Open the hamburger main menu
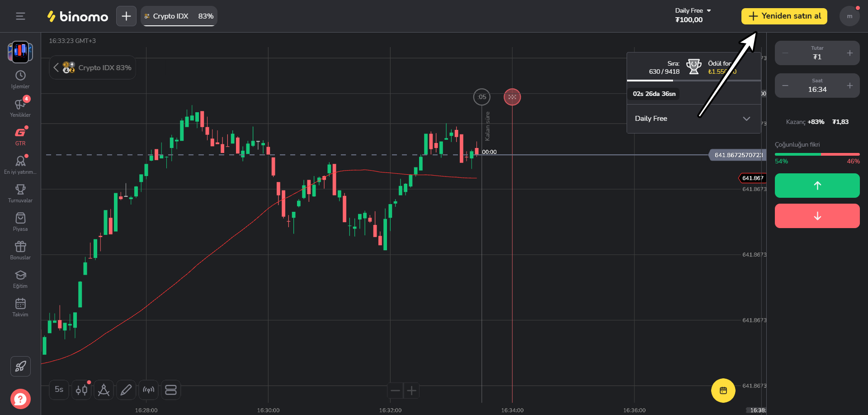868x415 pixels. (x=20, y=16)
